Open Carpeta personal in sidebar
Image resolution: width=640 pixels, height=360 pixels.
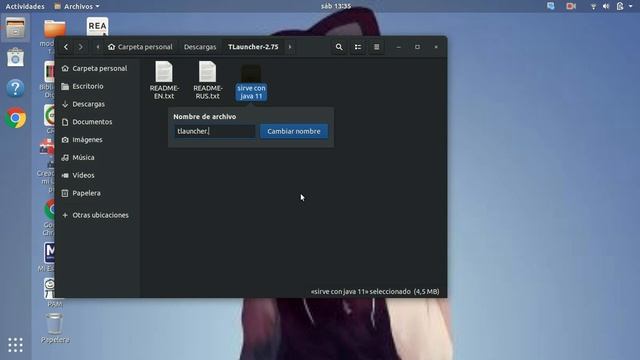coord(98,69)
